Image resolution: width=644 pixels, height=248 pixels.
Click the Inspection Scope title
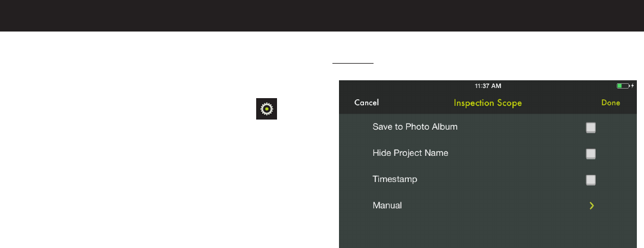pyautogui.click(x=487, y=103)
